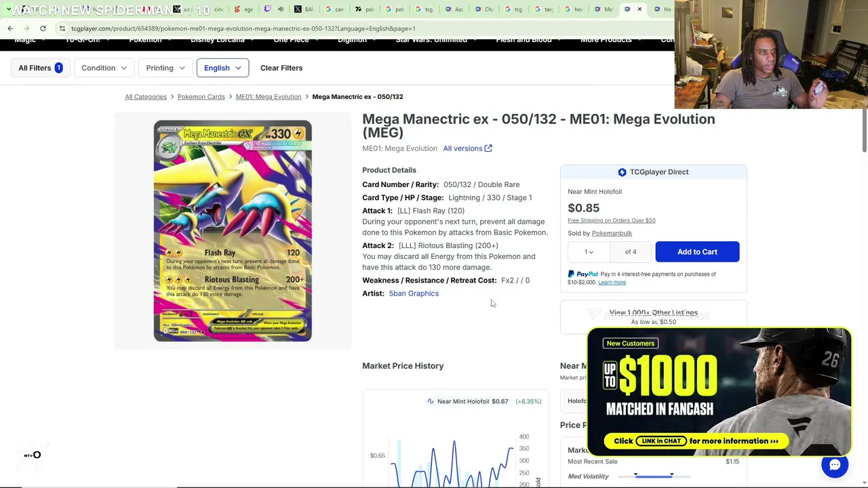Reload the TCGplayer page
The height and width of the screenshot is (488, 868).
pyautogui.click(x=43, y=28)
